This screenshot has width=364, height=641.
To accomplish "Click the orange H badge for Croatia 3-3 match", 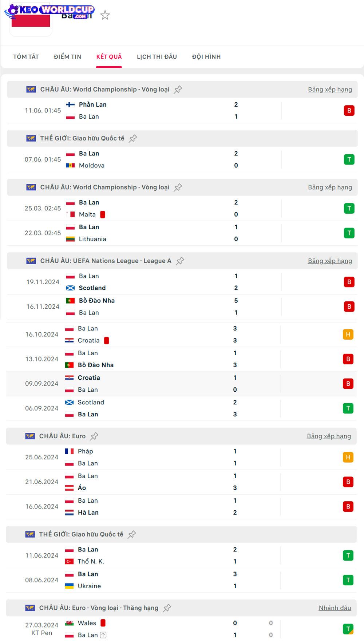I will pos(348,335).
